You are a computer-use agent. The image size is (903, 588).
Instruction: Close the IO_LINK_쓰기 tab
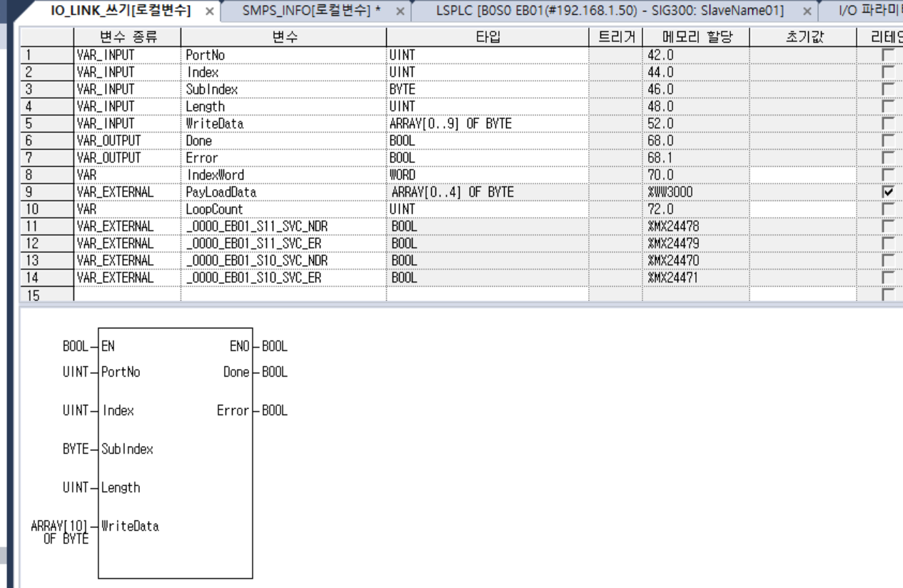coord(210,12)
